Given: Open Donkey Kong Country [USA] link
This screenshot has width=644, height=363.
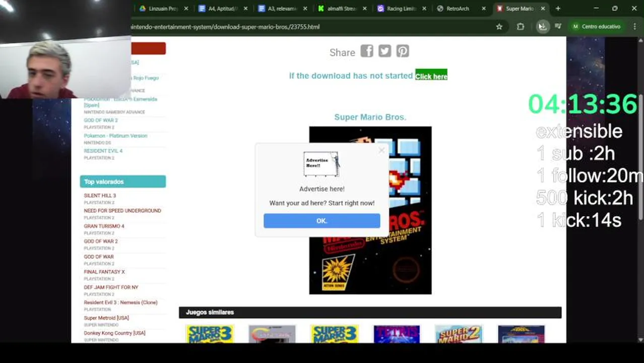Looking at the screenshot, I should tap(114, 333).
